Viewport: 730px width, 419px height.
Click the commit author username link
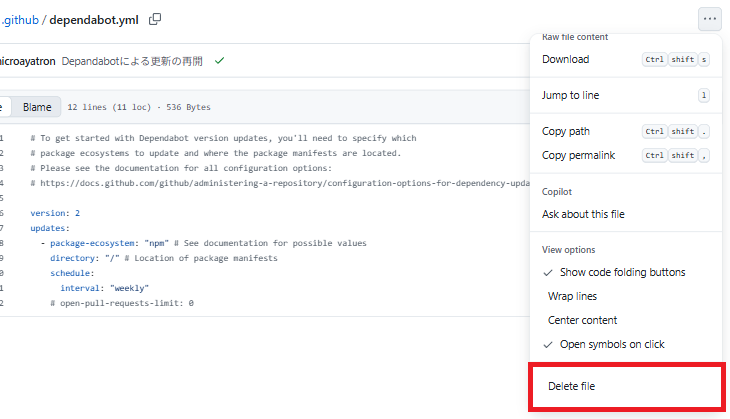click(x=27, y=61)
